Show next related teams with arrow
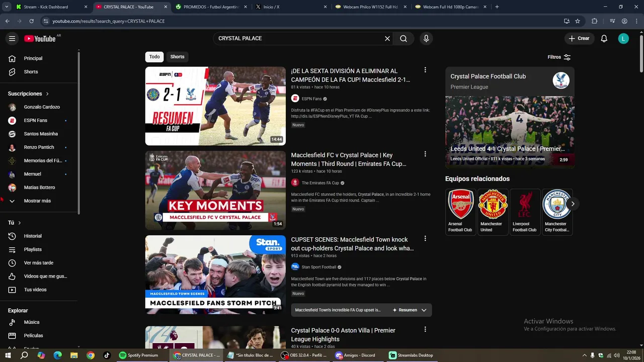 coord(573,204)
